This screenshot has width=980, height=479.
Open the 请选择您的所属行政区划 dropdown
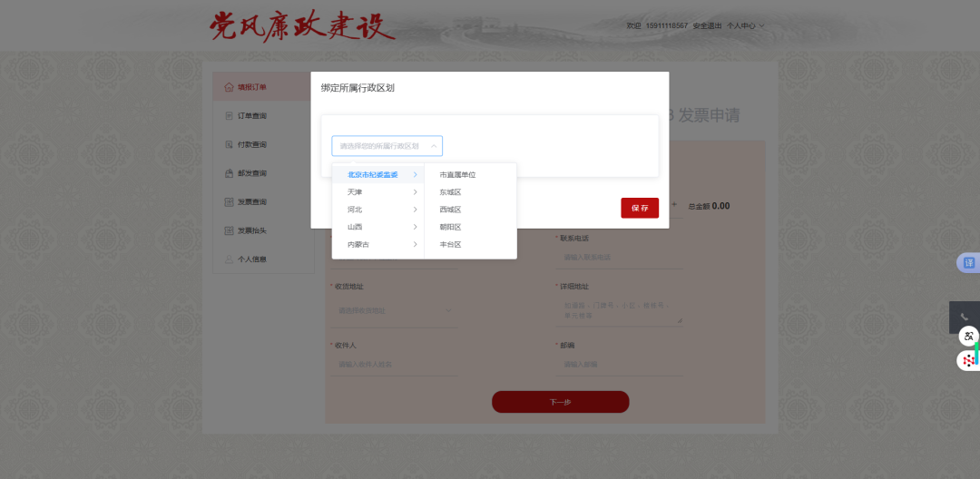387,146
